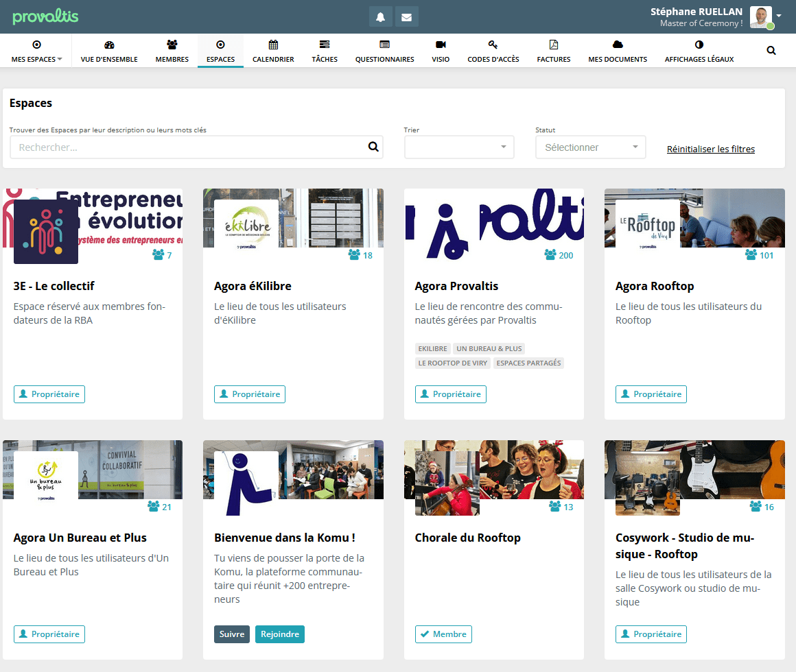Open the Agora éKilibre title

(253, 286)
